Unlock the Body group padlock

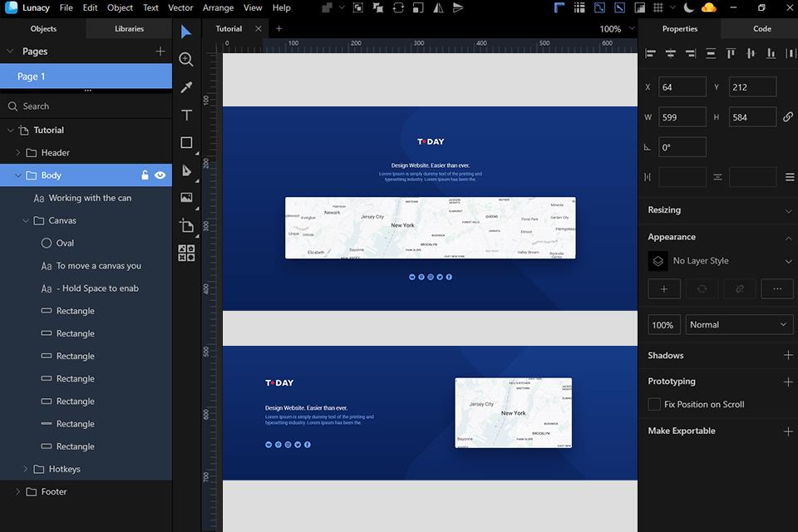click(x=145, y=175)
